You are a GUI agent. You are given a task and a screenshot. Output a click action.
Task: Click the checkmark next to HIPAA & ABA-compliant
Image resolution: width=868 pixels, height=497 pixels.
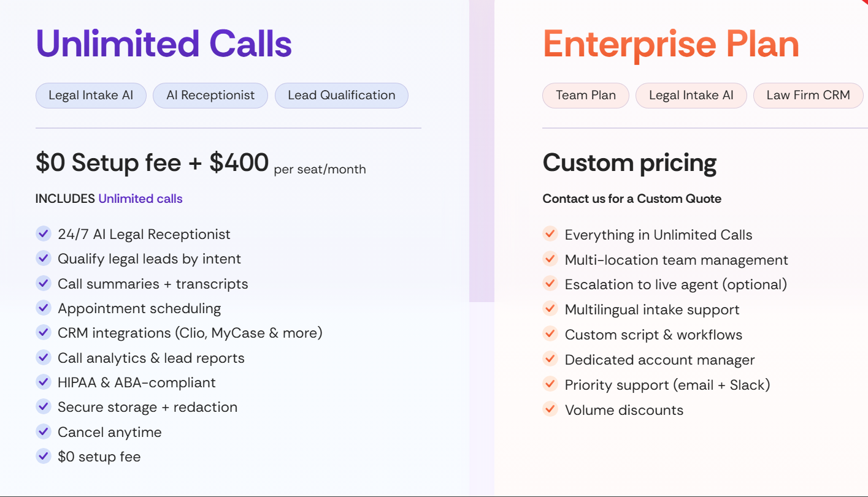(x=44, y=382)
